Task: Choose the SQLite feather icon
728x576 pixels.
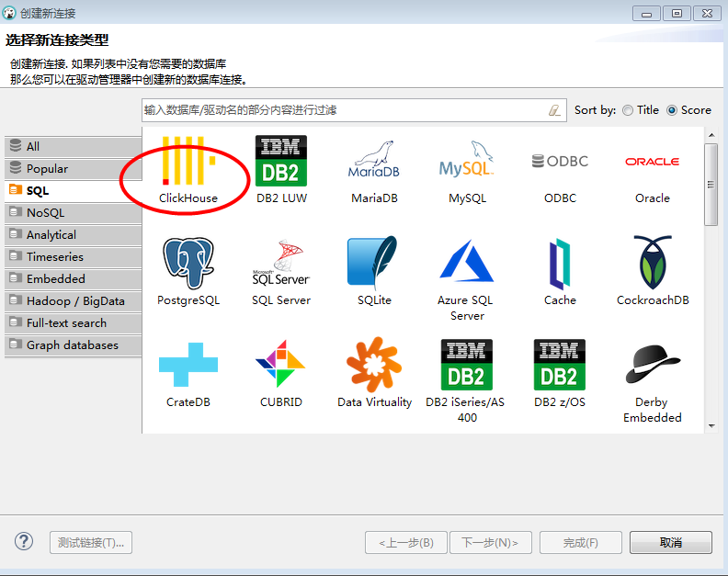Action: (372, 261)
